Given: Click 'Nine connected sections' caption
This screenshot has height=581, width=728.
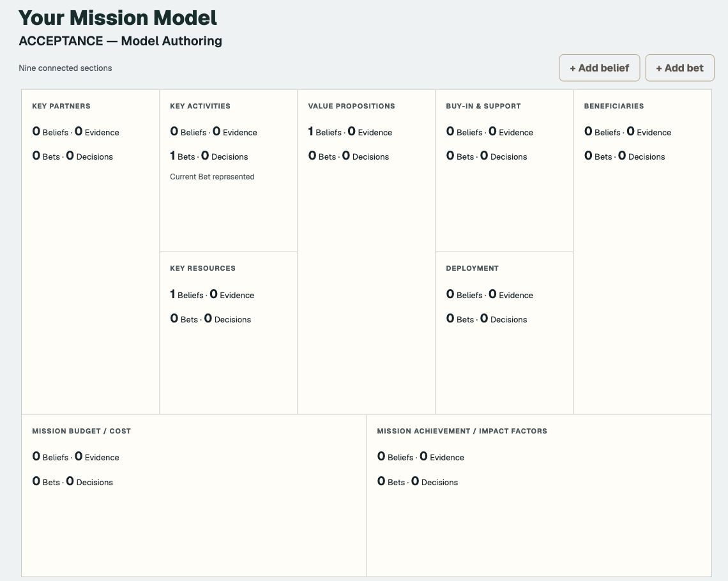Looking at the screenshot, I should pos(66,68).
